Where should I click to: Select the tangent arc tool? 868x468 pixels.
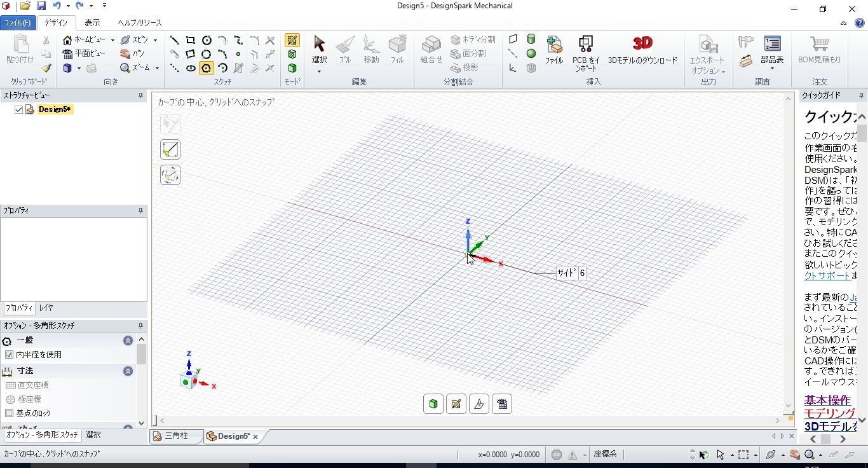[222, 40]
